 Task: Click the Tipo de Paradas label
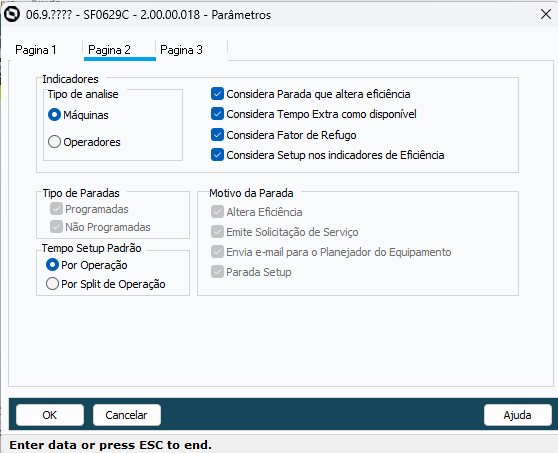tap(81, 193)
